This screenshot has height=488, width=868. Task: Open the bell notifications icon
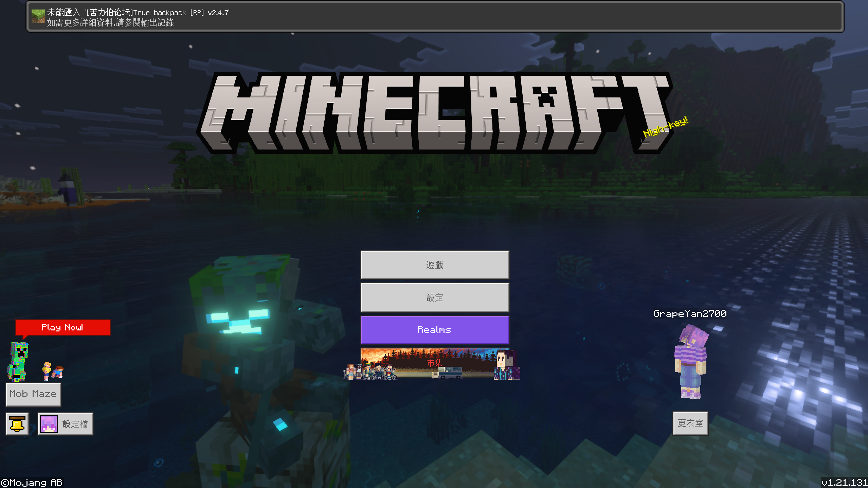(x=17, y=423)
